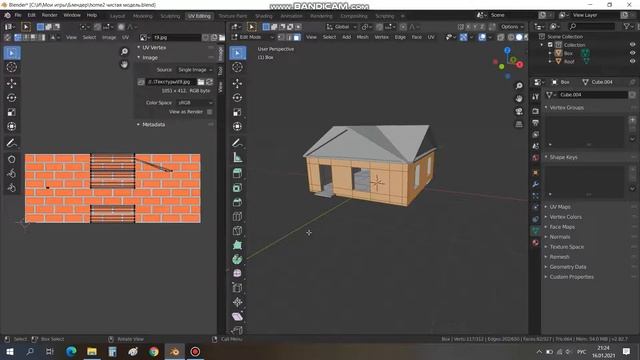Open the Options dropdown in viewport header
640x360 pixels.
[512, 27]
